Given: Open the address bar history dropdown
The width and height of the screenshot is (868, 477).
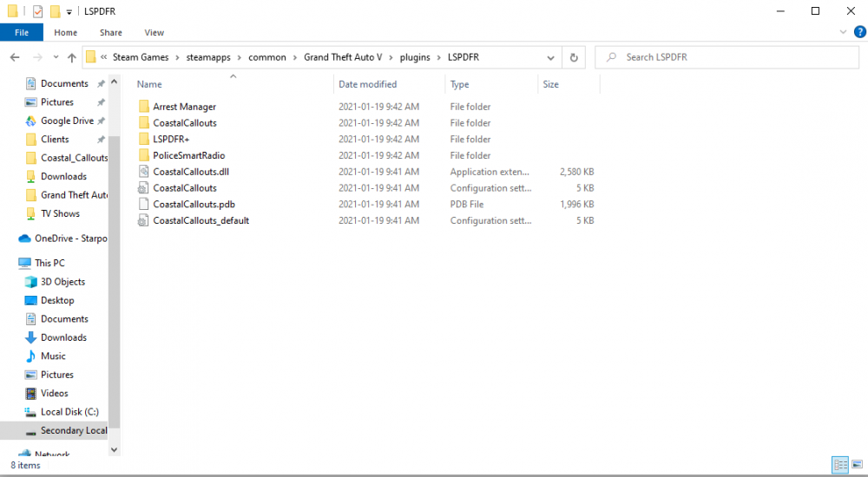Looking at the screenshot, I should click(550, 57).
